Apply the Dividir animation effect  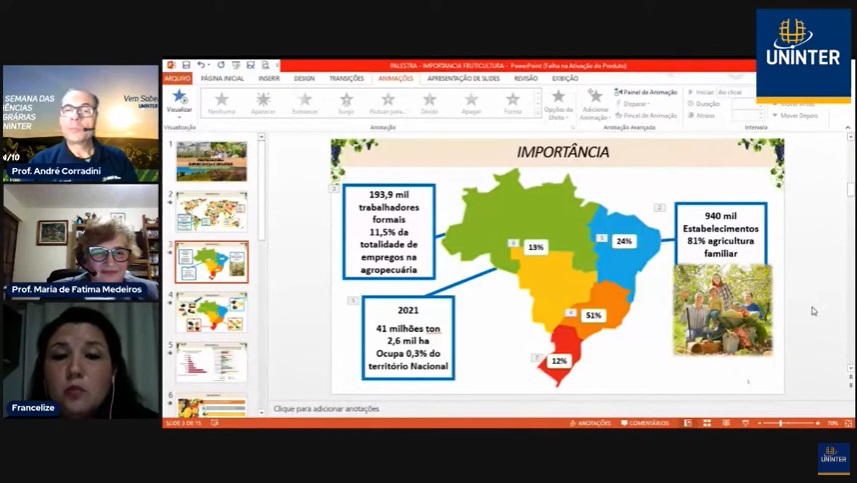tap(429, 101)
